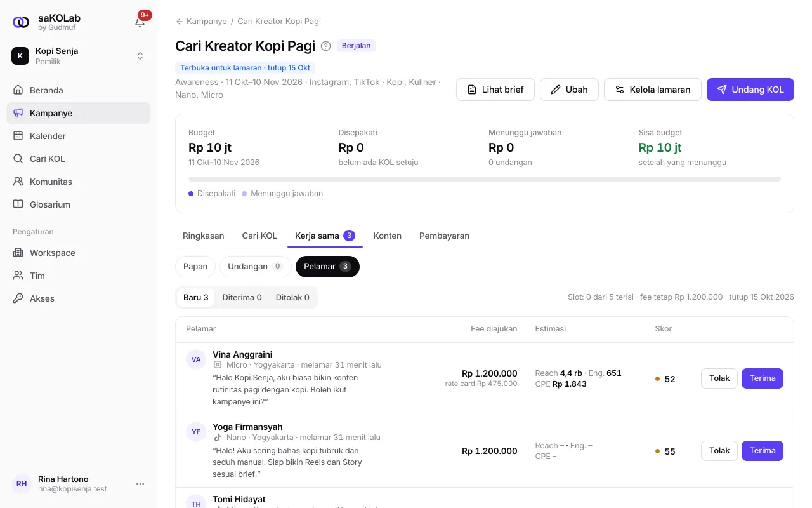Click the Tim members icon
The image size is (812, 508).
(18, 276)
